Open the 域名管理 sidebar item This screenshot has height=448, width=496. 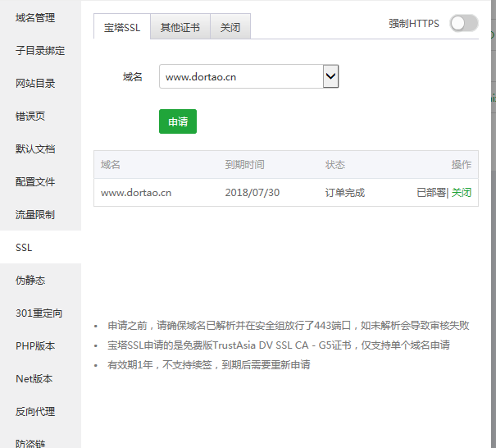pyautogui.click(x=35, y=18)
